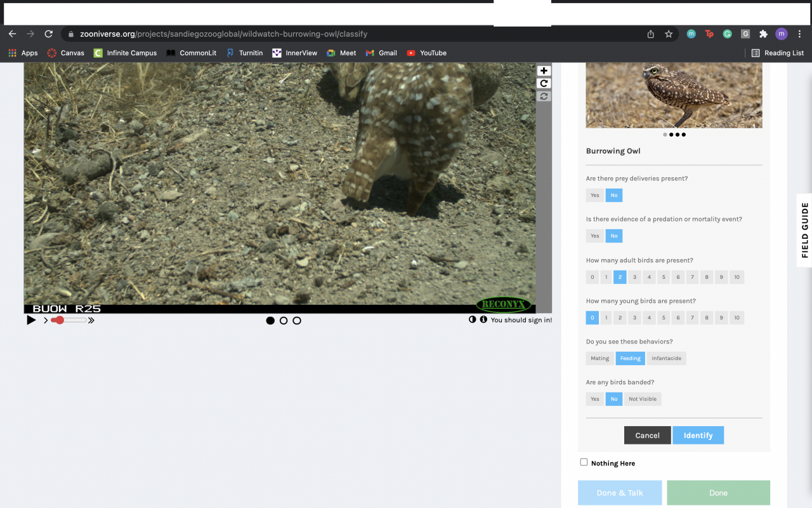Open the Canvas bookmark
812x508 pixels.
[65, 53]
